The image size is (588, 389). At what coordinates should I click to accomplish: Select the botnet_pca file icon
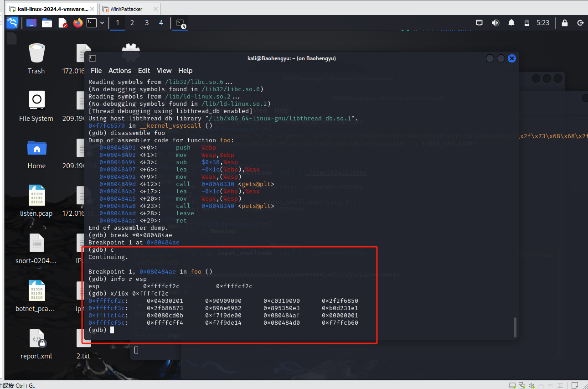click(x=36, y=296)
